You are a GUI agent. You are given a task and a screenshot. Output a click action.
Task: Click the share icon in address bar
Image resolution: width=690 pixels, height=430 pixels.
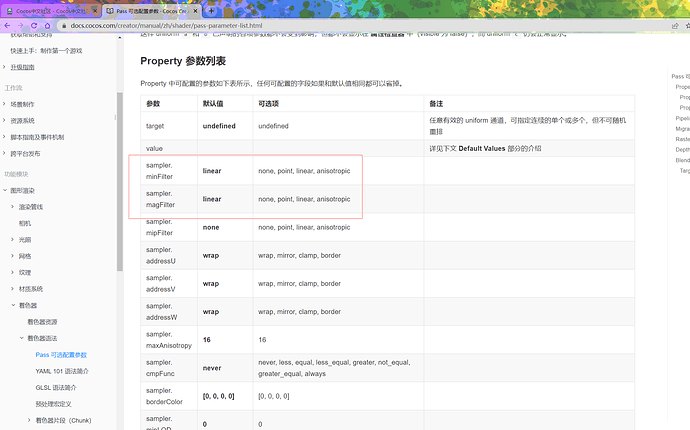(x=675, y=26)
